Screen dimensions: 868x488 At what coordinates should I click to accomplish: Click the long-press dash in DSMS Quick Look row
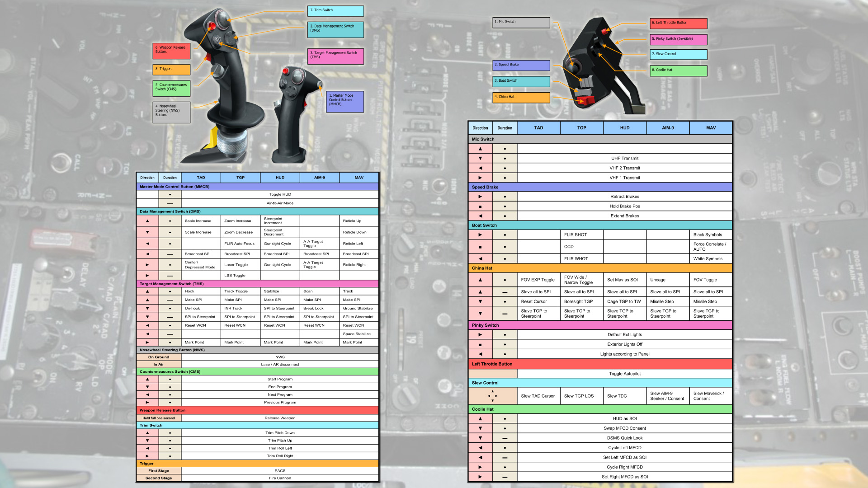coord(505,438)
